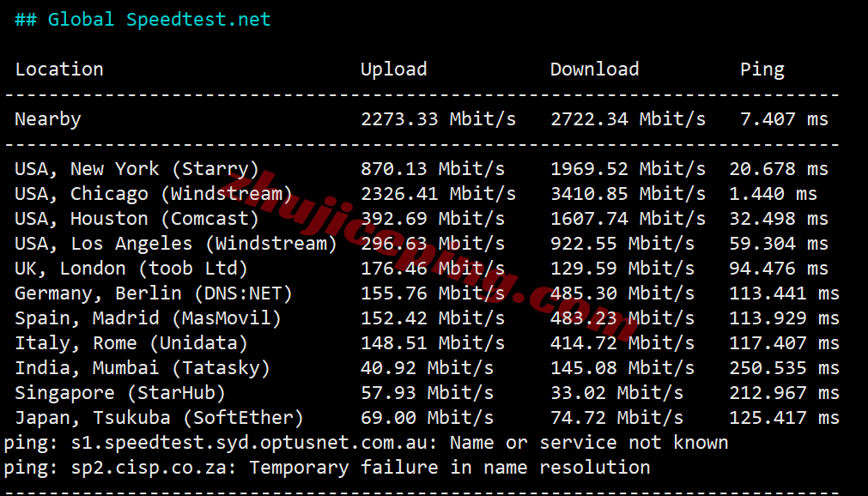Select 'USA, Houston (Comcast)' row label
868x496 pixels.
pos(137,219)
